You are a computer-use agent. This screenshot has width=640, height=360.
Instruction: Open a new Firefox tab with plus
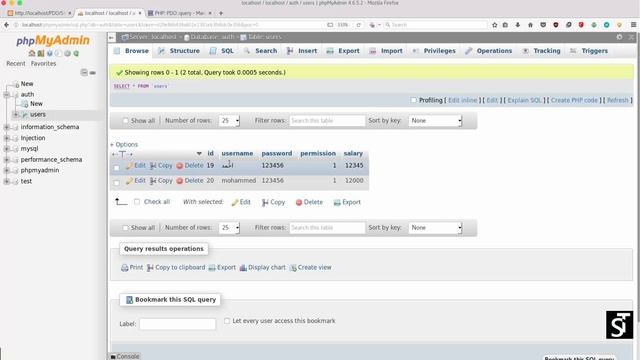pyautogui.click(x=221, y=13)
